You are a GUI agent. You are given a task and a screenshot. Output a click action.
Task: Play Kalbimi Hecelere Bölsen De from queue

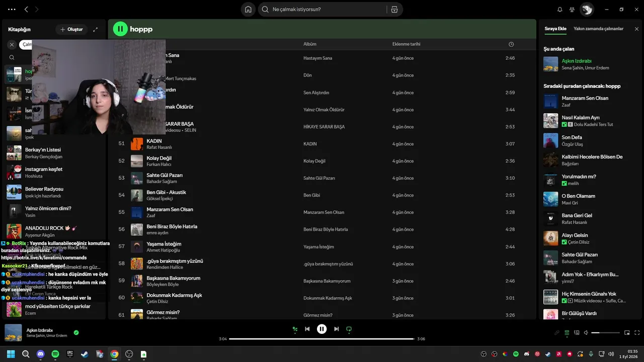point(590,160)
